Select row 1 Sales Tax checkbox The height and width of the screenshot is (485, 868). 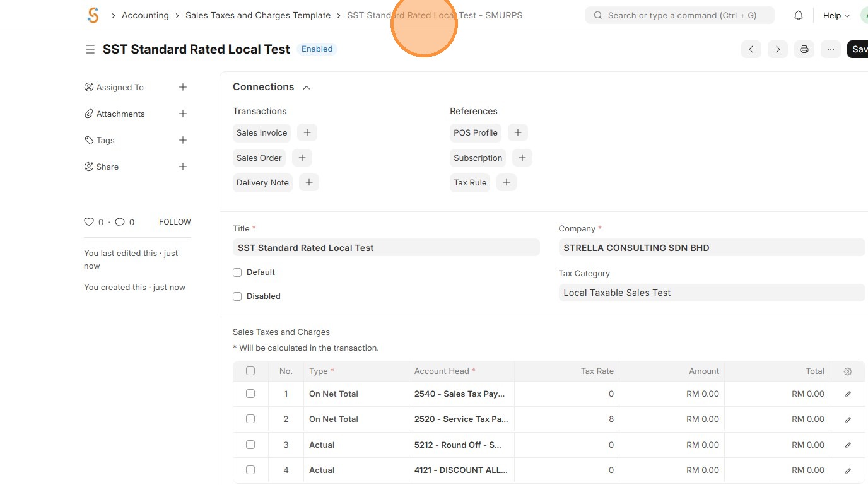pos(250,394)
